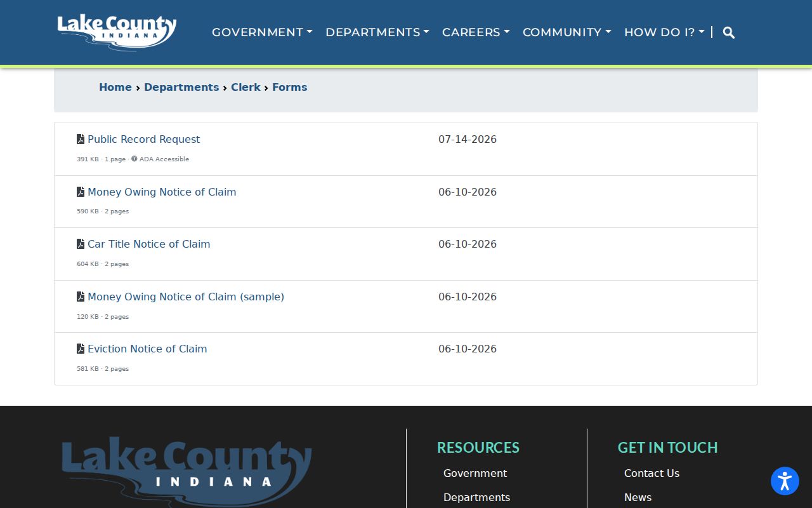Click the 06-10-2026 date for Eviction Notice
This screenshot has height=508, width=812.
[x=468, y=349]
